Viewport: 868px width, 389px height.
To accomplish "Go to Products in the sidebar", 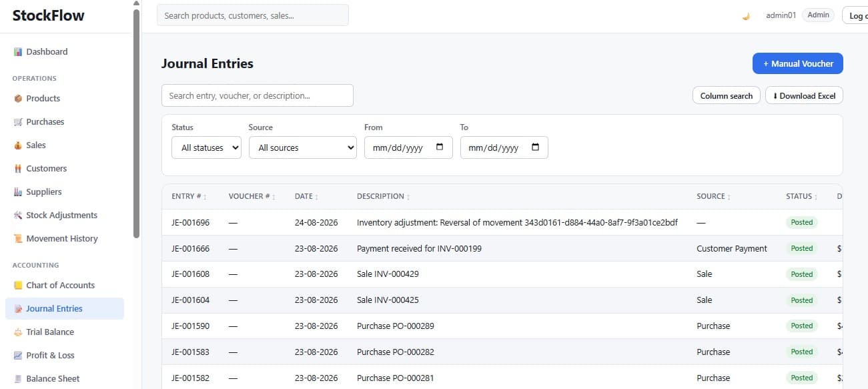I will coord(65,99).
